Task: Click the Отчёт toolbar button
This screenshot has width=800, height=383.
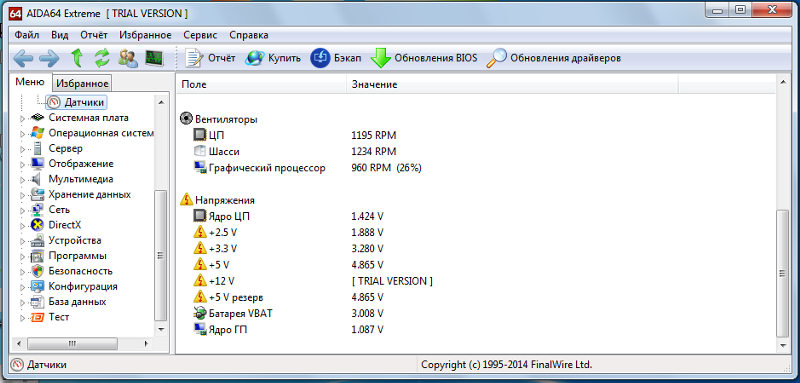Action: (x=210, y=58)
